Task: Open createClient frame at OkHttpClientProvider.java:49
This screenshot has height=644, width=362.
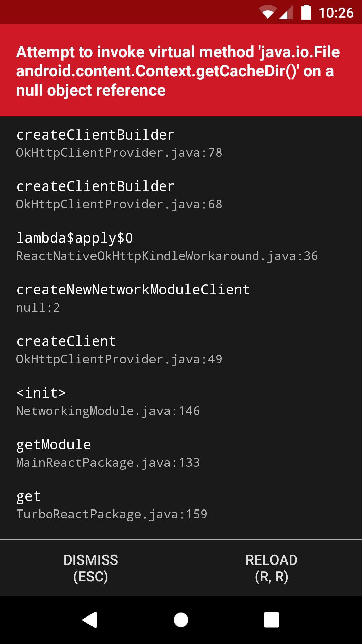Action: 119,350
